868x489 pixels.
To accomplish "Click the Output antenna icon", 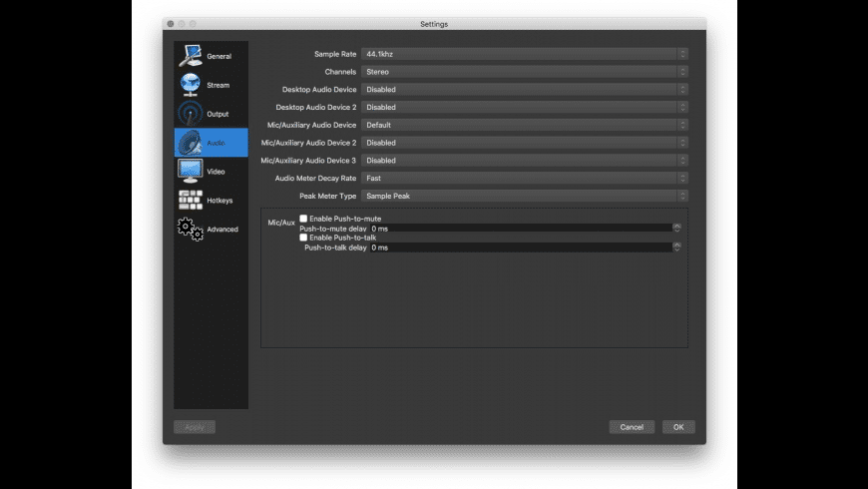I will (x=190, y=114).
